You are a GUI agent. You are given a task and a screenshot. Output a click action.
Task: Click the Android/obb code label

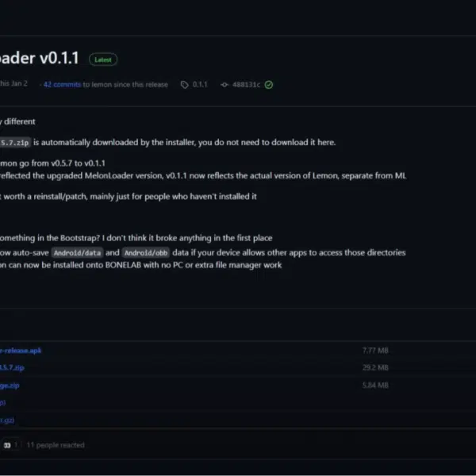(146, 253)
